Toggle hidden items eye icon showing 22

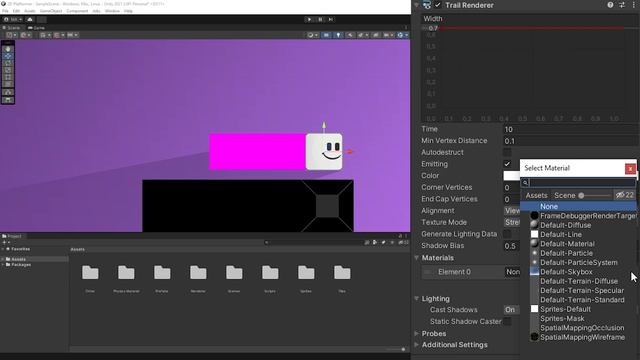point(624,195)
